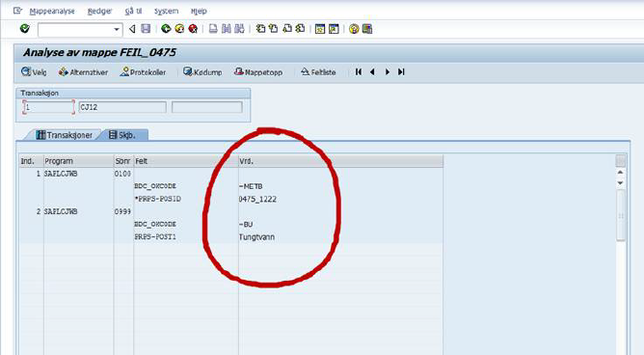Viewport: 644px width, 355px height.
Task: Open the System menu
Action: [167, 12]
